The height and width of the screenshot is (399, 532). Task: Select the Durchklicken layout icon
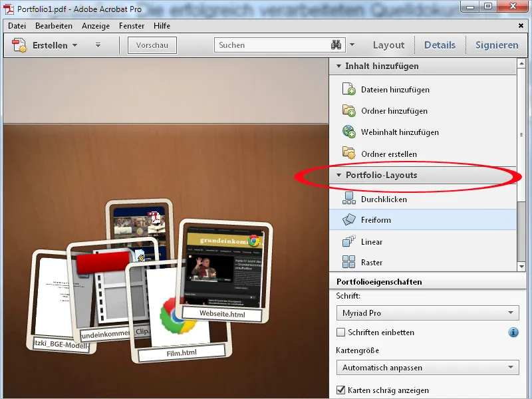click(348, 198)
